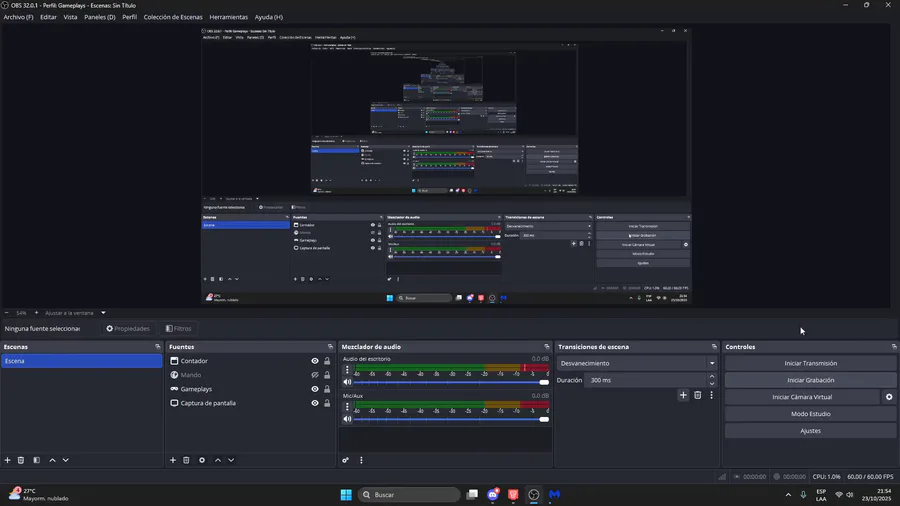This screenshot has width=900, height=506.
Task: Undock the Fuentes panel icon
Action: 330,347
